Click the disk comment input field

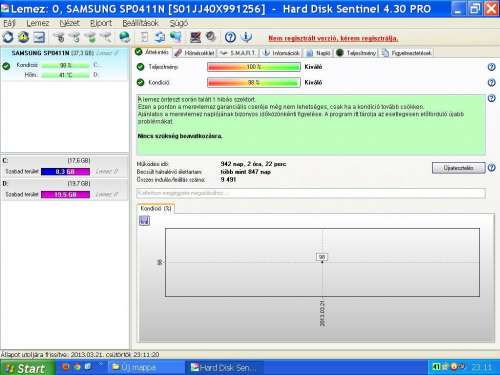(x=311, y=193)
